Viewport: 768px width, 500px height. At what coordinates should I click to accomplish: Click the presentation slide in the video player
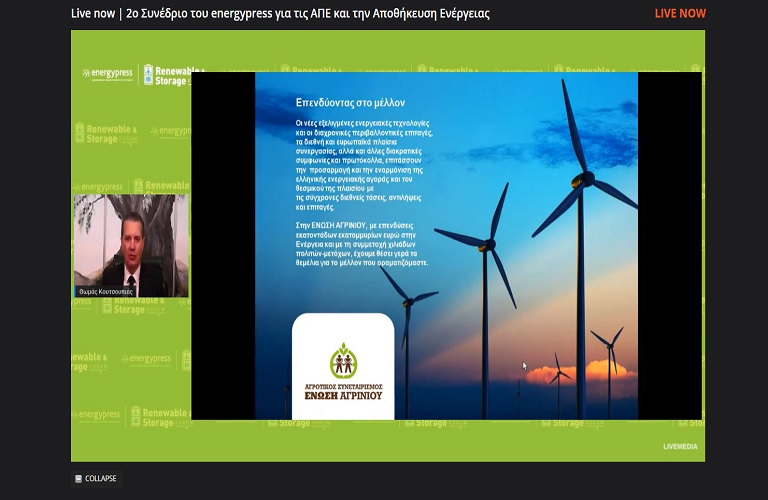click(446, 246)
